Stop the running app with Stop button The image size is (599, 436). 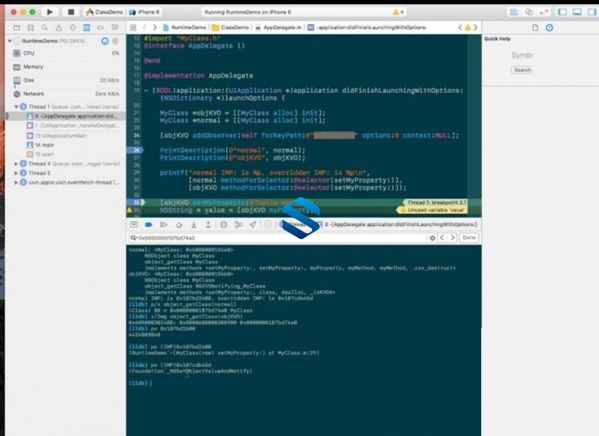point(71,12)
